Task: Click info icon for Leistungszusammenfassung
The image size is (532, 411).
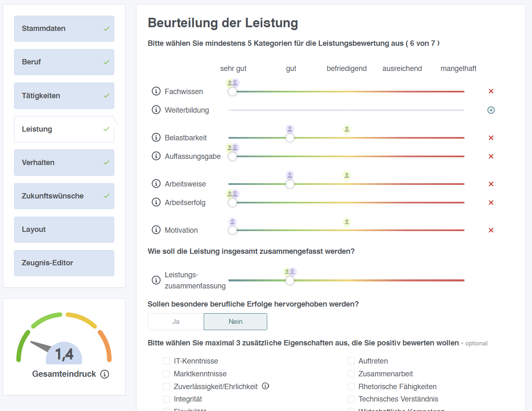Action: (156, 280)
